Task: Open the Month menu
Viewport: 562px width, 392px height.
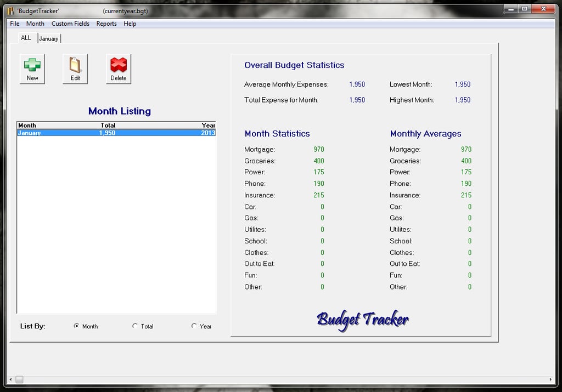Action: (35, 24)
